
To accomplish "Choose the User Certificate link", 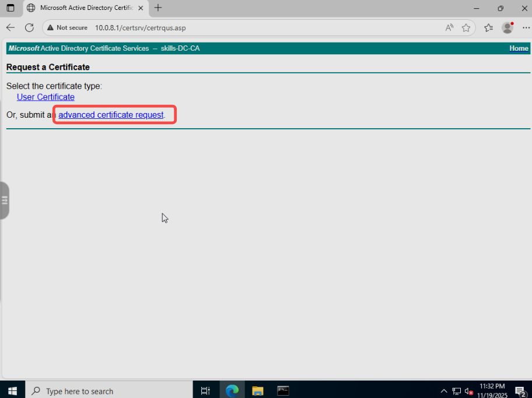I will coord(45,97).
